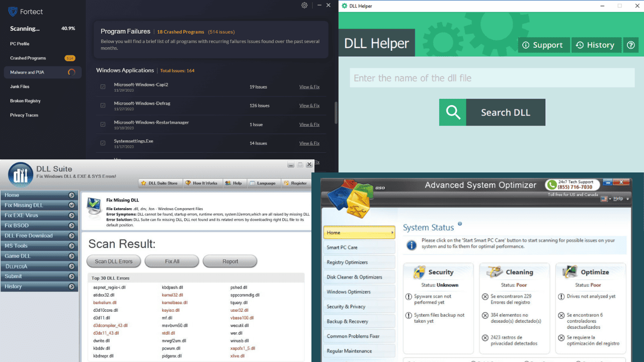Select Smart PC Care in Optimizer sidebar
This screenshot has width=644, height=362.
[x=359, y=247]
